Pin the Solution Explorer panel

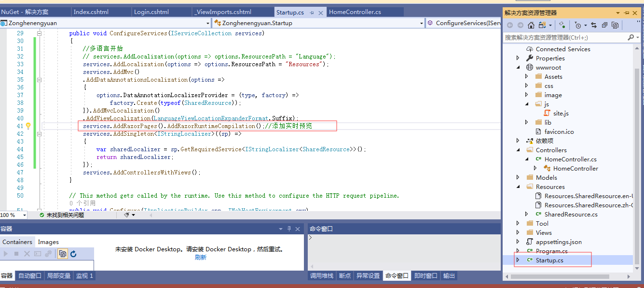point(626,13)
